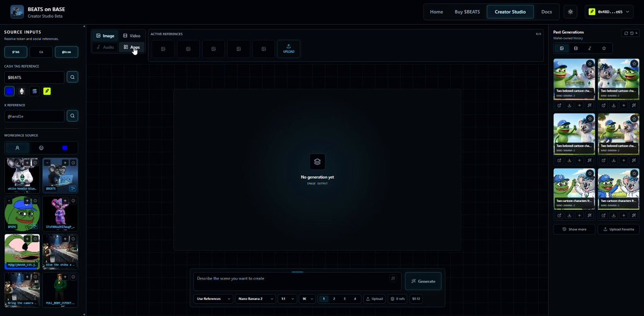Viewport: 644px width, 316px height.
Task: Add the white-hoodie-blue source as reference
Action: 27,163
